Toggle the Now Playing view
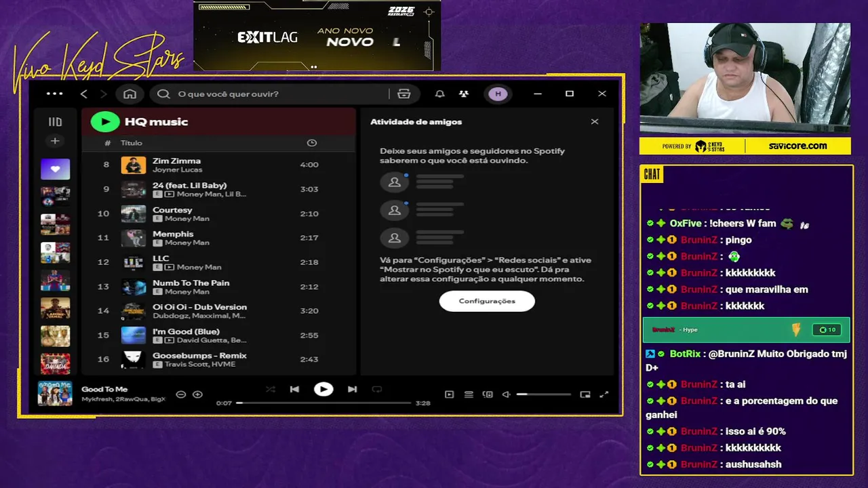The width and height of the screenshot is (868, 488). [449, 394]
